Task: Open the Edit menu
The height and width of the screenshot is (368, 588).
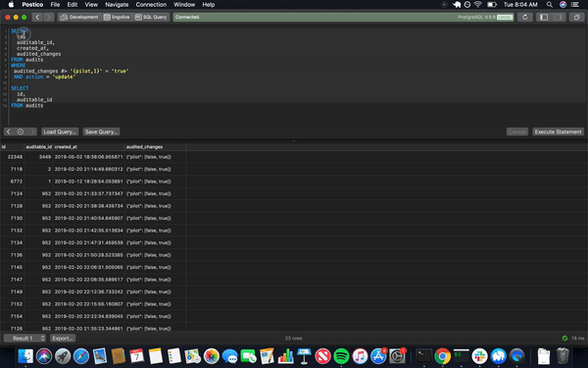Action: (x=72, y=5)
